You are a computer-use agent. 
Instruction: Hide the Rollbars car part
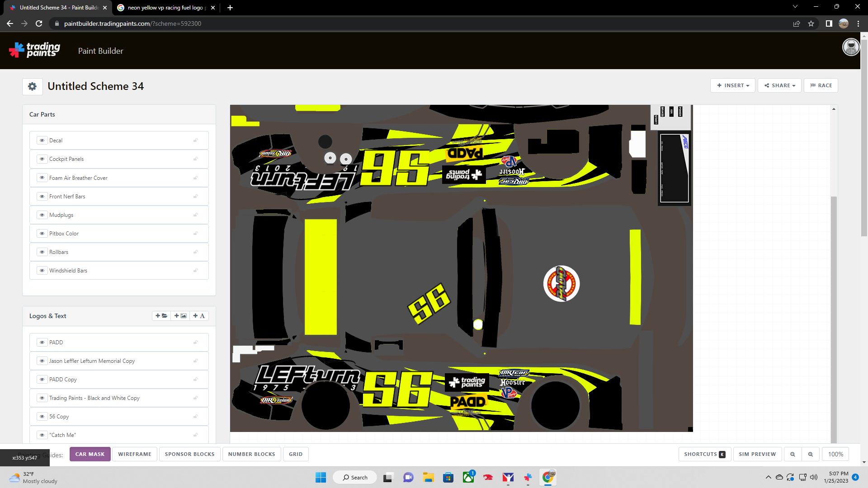click(42, 252)
